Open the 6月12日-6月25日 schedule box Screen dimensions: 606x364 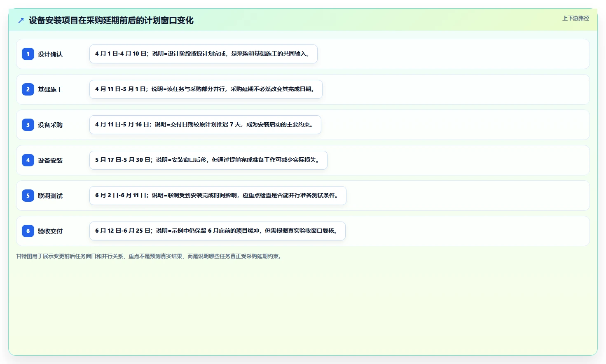click(218, 231)
